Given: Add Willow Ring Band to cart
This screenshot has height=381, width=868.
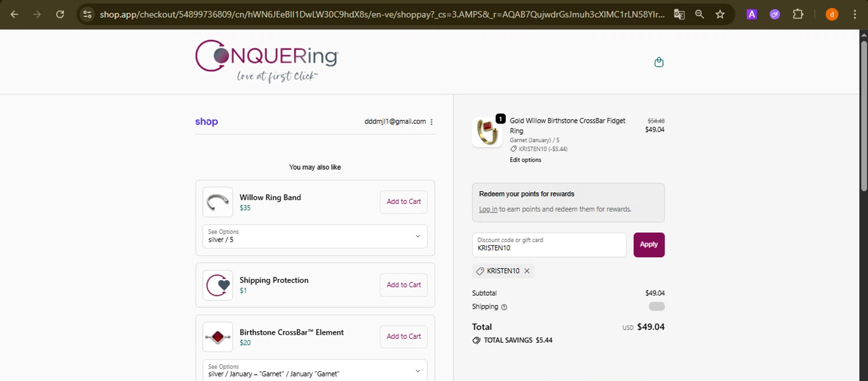Looking at the screenshot, I should tap(404, 202).
